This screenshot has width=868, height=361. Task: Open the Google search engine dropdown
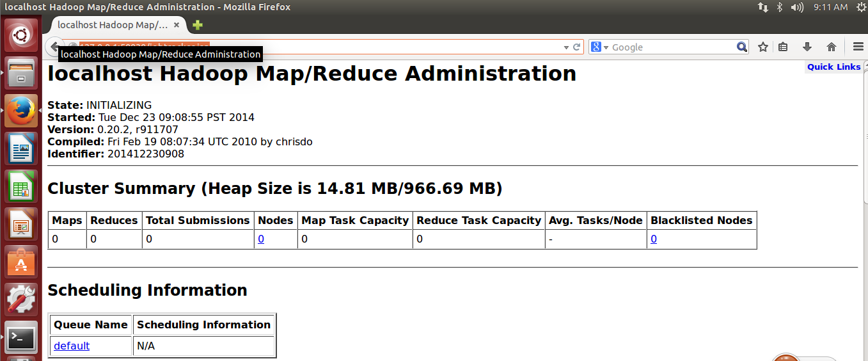(600, 47)
